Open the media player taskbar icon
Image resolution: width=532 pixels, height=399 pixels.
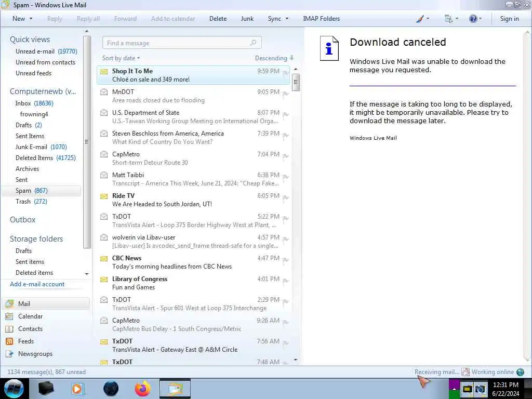tap(78, 389)
